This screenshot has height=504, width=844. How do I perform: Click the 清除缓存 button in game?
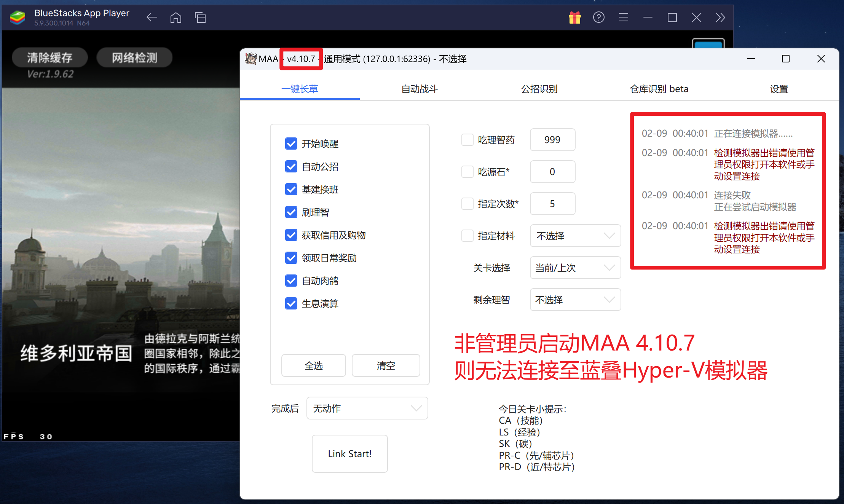click(x=50, y=57)
